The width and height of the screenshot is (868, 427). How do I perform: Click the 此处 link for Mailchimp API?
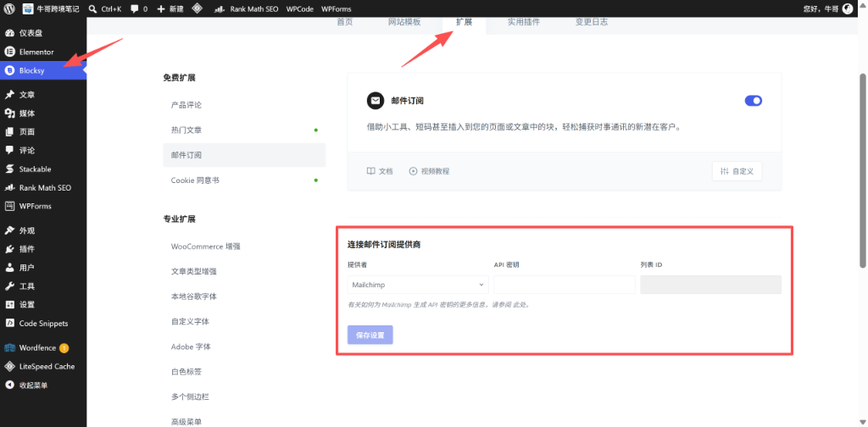click(519, 305)
